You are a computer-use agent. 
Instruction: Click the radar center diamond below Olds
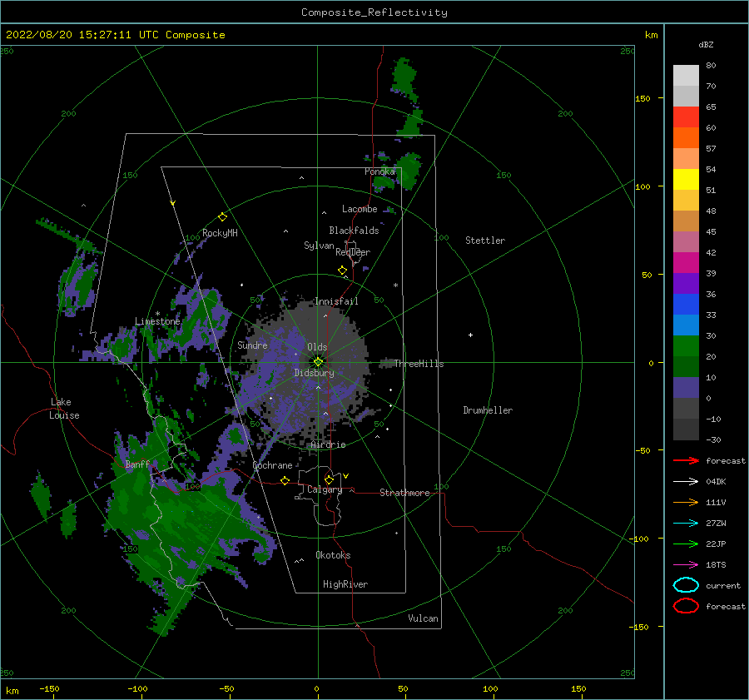pyautogui.click(x=318, y=362)
